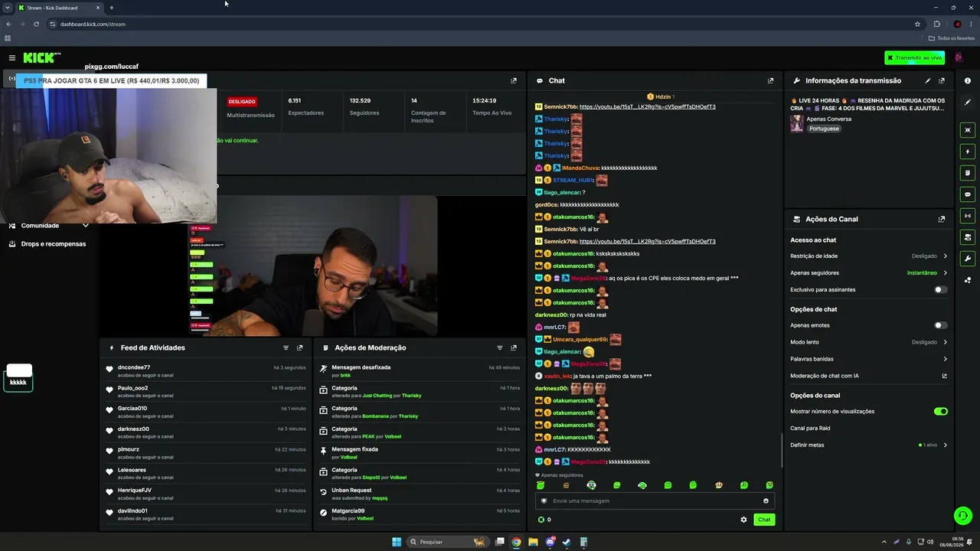This screenshot has width=980, height=551.
Task: Open Moderação de chat com IA
Action: [x=868, y=376]
